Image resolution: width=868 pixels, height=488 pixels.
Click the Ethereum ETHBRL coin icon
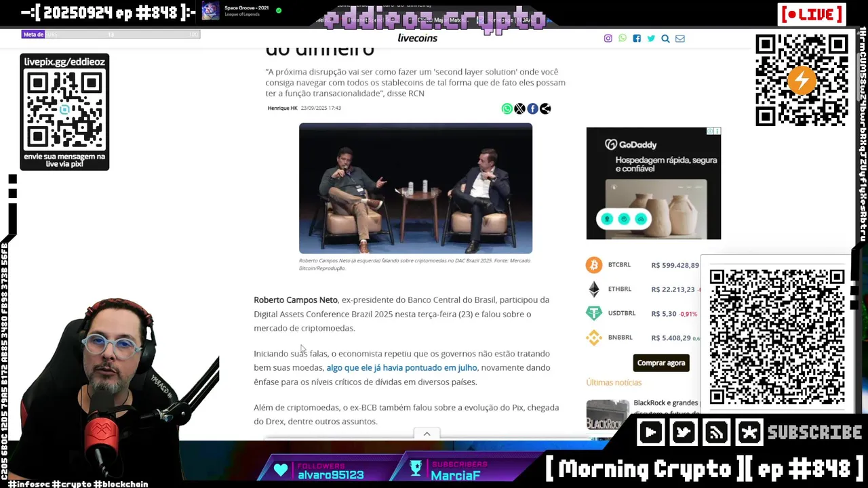(x=594, y=289)
